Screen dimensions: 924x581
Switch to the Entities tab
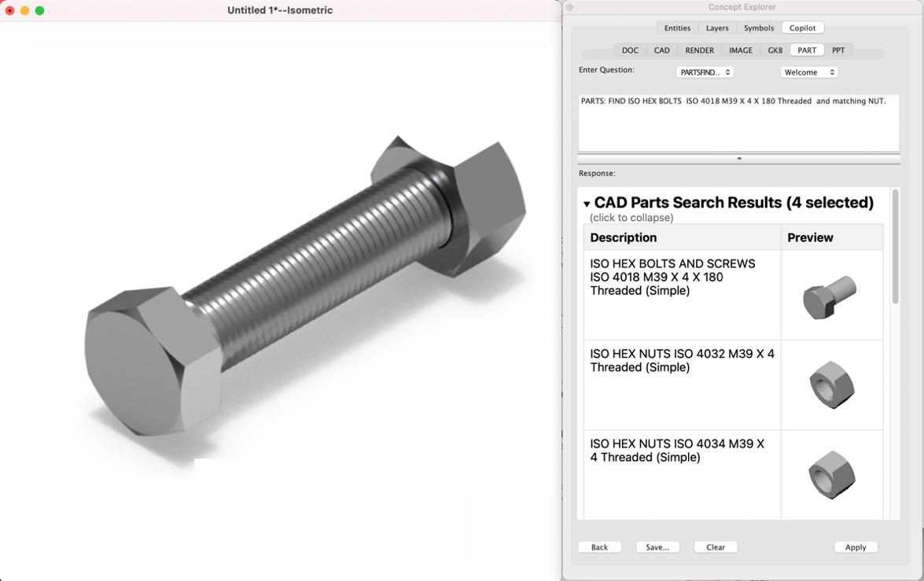tap(677, 28)
